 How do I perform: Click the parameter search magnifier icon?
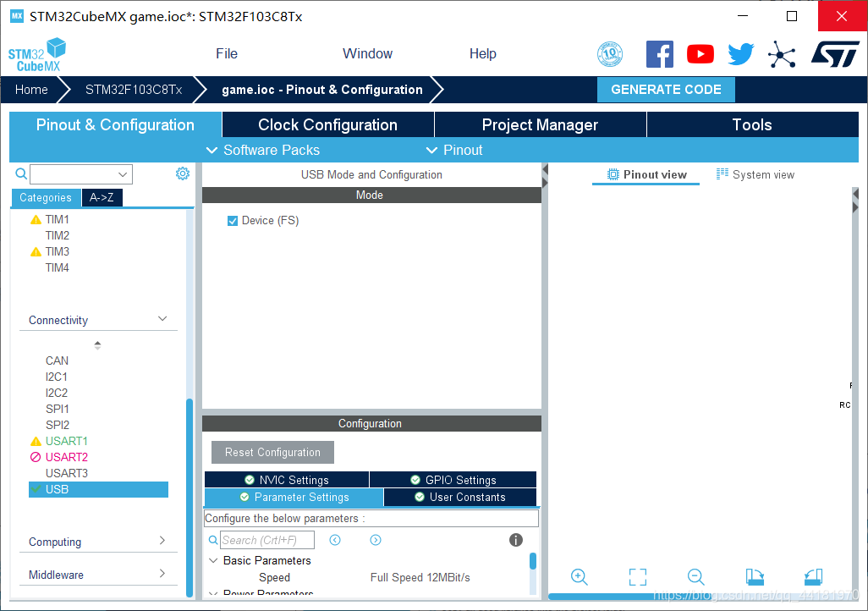pyautogui.click(x=213, y=540)
